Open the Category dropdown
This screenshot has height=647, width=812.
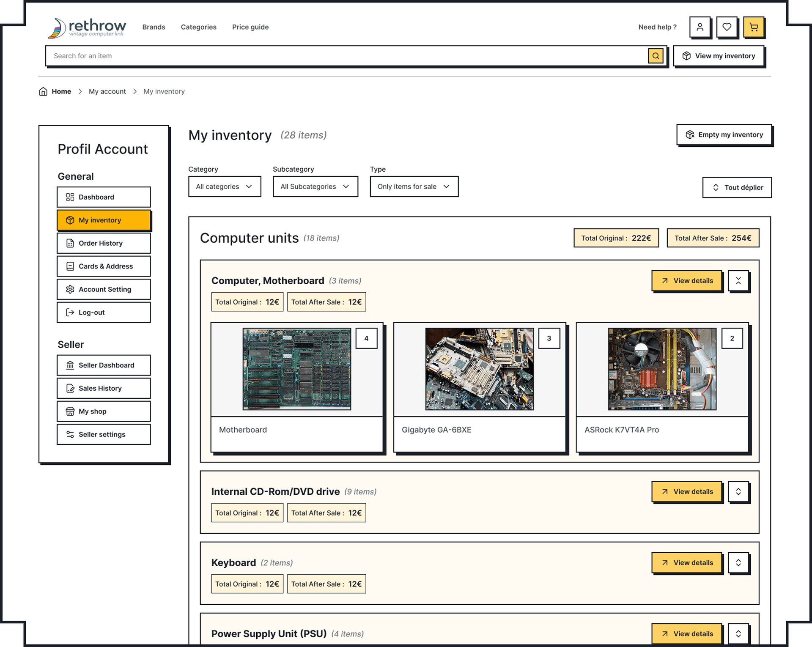point(225,186)
